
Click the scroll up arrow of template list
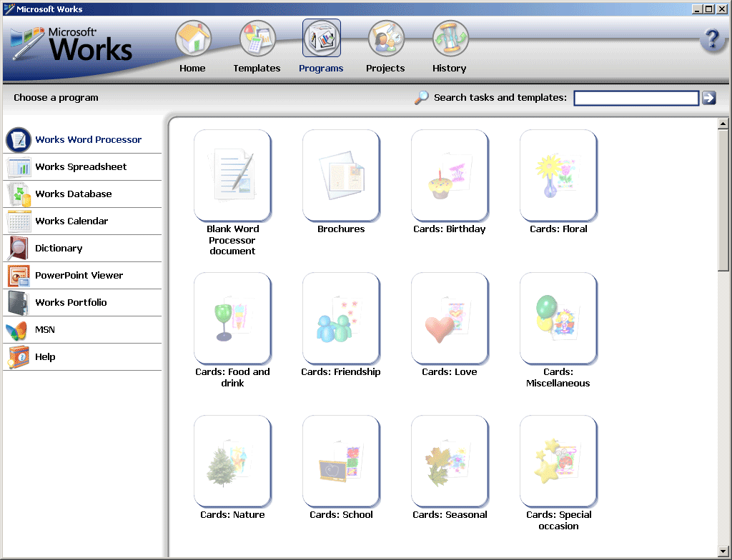[x=723, y=124]
